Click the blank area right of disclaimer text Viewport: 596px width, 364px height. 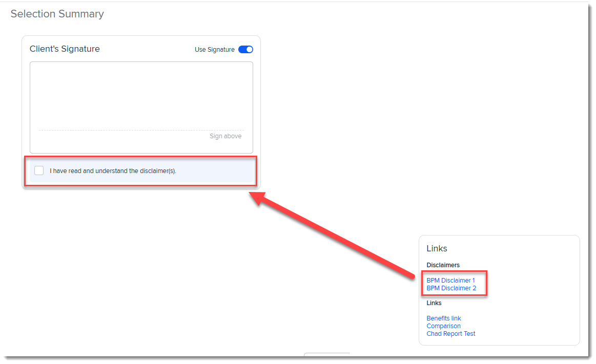pyautogui.click(x=215, y=171)
